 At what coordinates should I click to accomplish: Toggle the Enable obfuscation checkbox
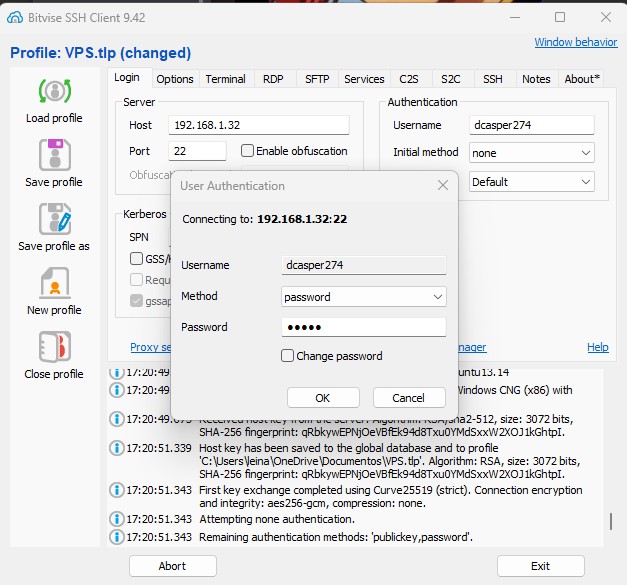coord(247,151)
